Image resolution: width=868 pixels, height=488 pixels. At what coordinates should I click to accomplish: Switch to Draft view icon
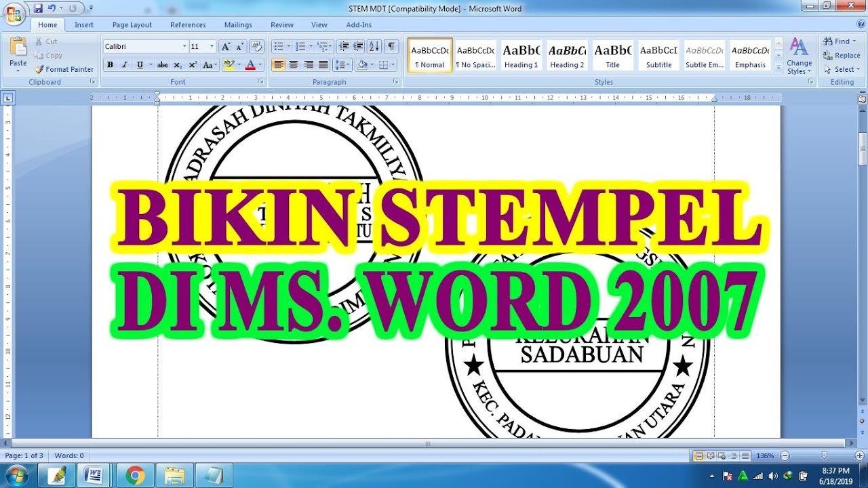click(x=745, y=456)
